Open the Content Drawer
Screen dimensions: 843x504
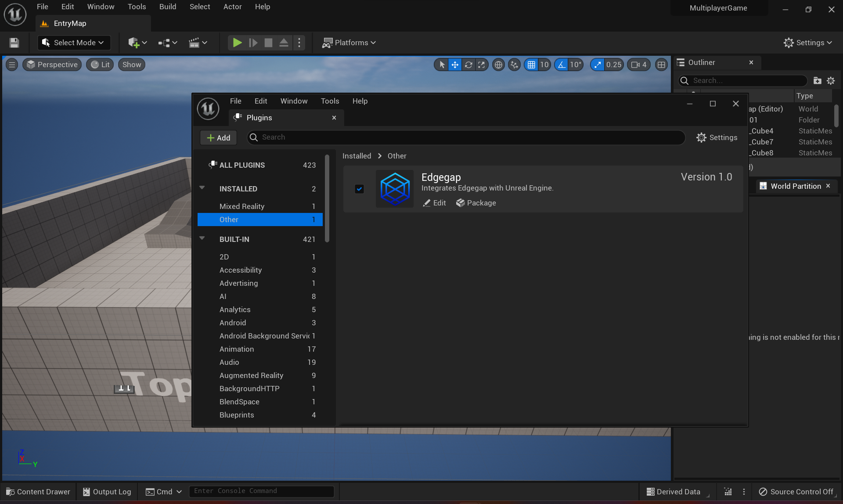[38, 492]
